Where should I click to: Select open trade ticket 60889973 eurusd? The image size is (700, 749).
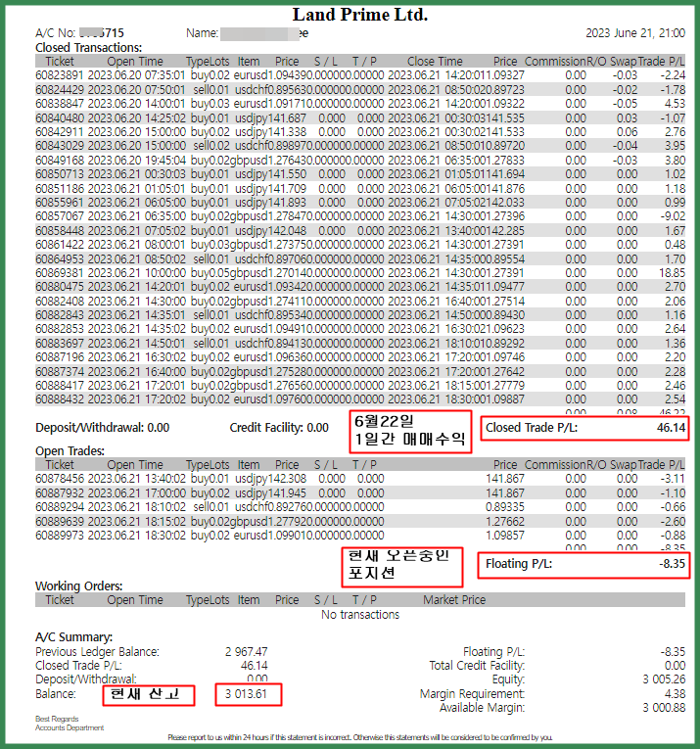pyautogui.click(x=360, y=536)
